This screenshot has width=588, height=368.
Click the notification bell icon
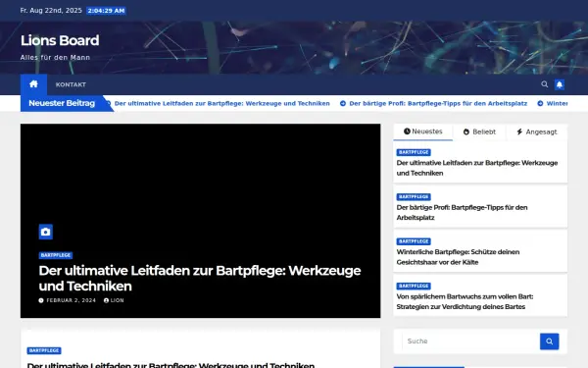pos(560,84)
